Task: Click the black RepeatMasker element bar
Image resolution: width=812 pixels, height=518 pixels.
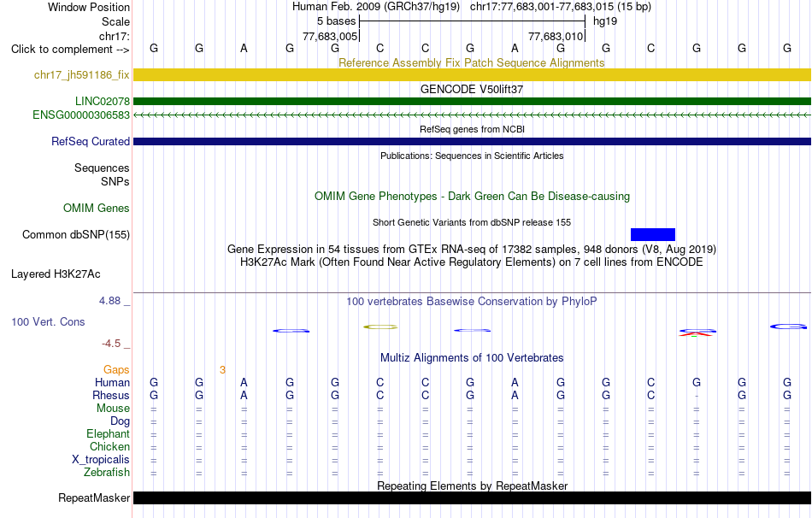Action: click(473, 497)
